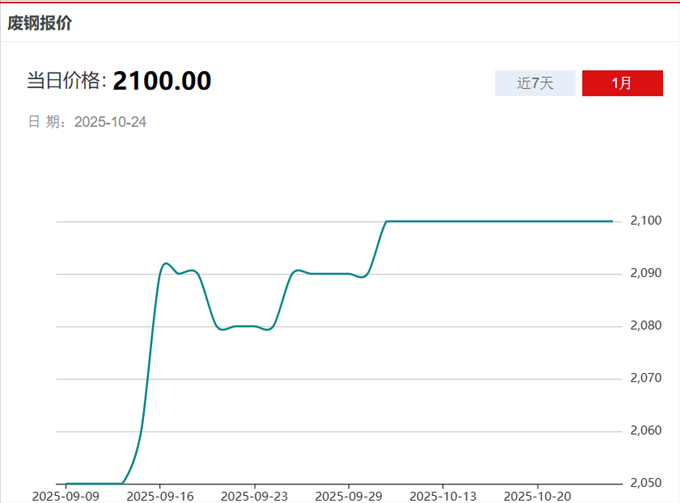Click the right end of the price line
The width and height of the screenshot is (680, 503).
[x=611, y=221]
